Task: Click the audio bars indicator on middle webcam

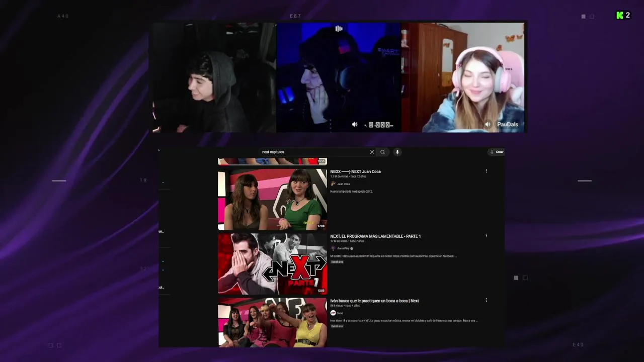Action: (339, 29)
